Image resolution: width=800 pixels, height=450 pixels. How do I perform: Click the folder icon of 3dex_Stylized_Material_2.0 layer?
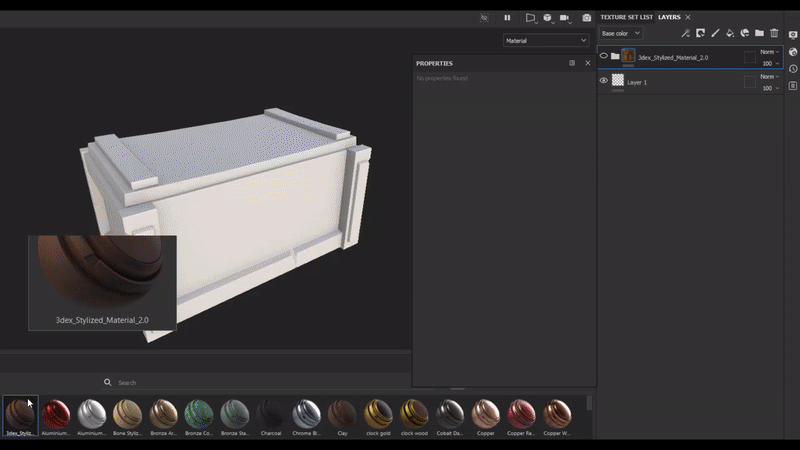(615, 56)
